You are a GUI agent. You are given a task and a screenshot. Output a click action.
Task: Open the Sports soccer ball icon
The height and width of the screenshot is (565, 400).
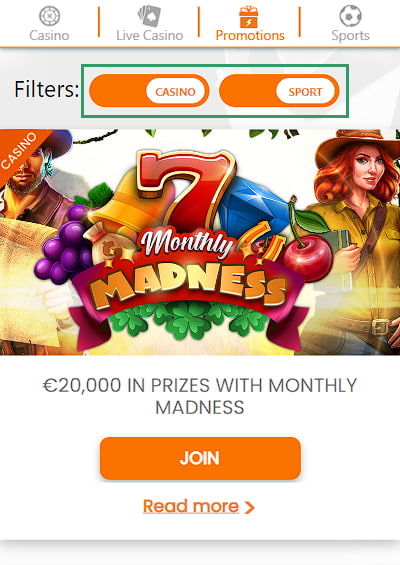click(x=350, y=15)
